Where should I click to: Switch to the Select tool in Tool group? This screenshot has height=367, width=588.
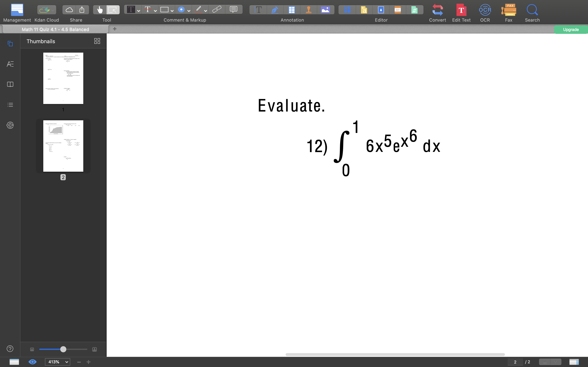tap(113, 10)
